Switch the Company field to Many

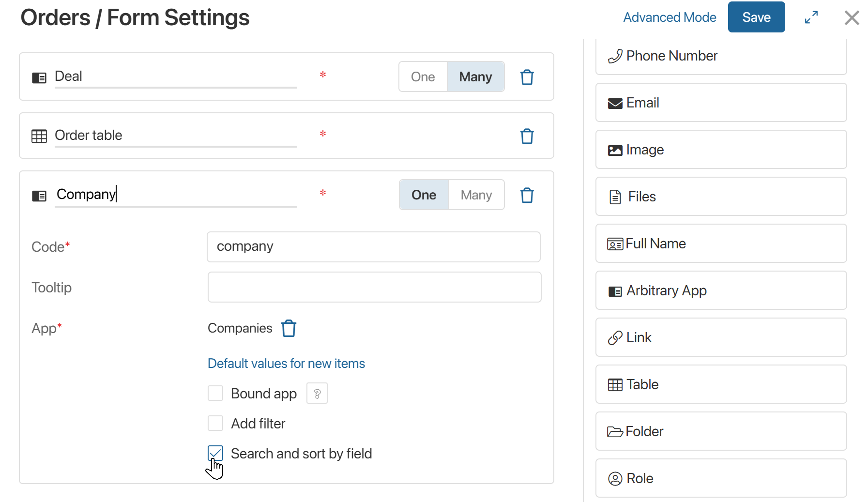coord(476,195)
